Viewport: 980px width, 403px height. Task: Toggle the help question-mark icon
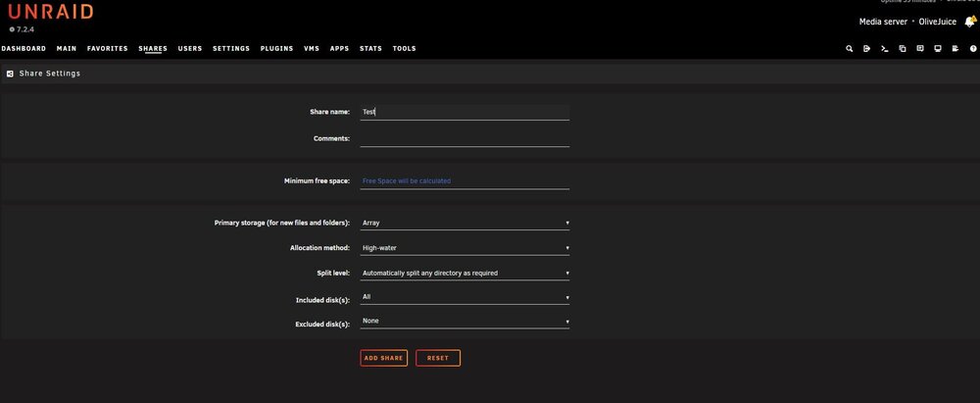(973, 49)
